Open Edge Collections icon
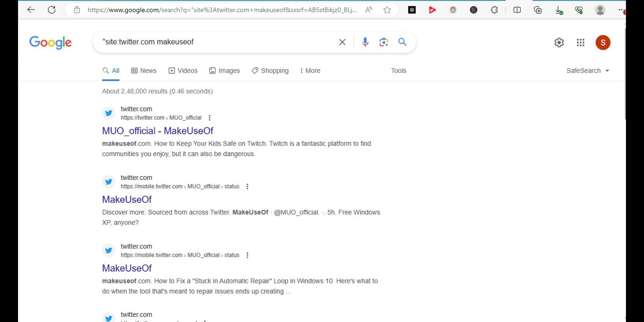 click(538, 10)
